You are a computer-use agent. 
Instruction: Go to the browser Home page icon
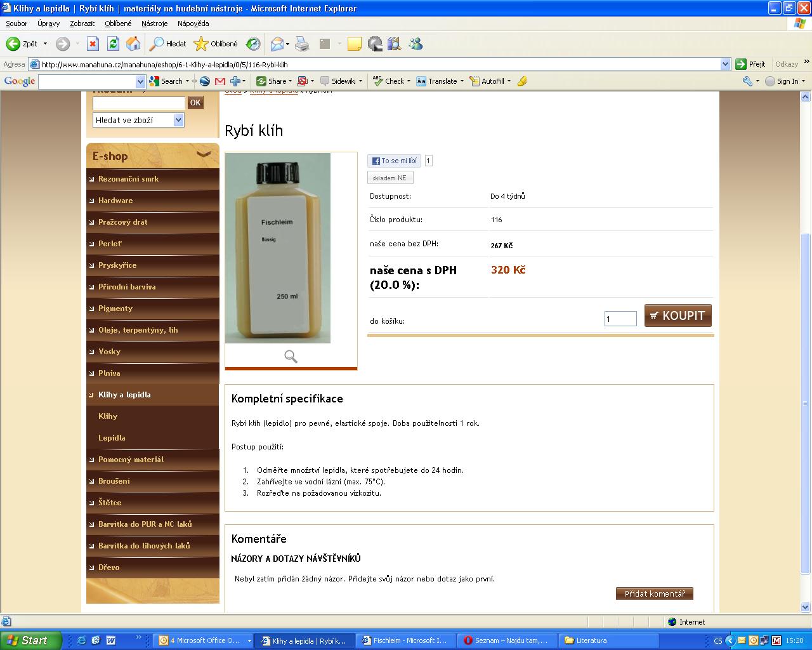(x=133, y=44)
